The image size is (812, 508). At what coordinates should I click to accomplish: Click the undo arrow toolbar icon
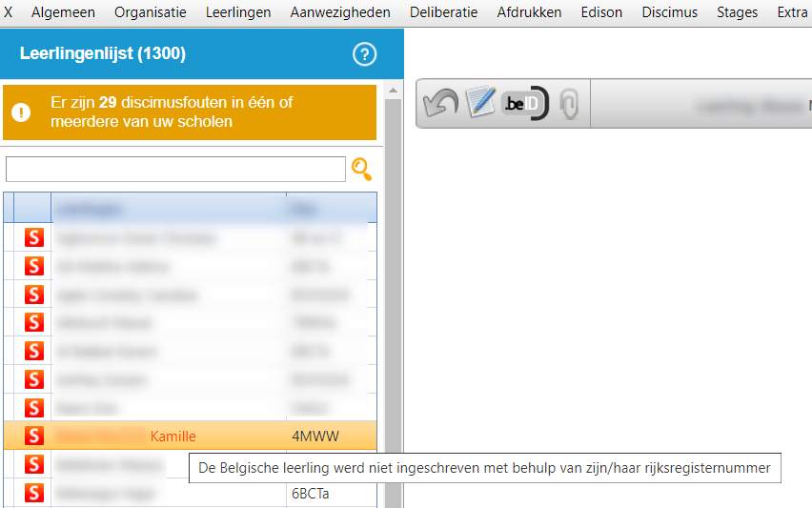(x=440, y=104)
